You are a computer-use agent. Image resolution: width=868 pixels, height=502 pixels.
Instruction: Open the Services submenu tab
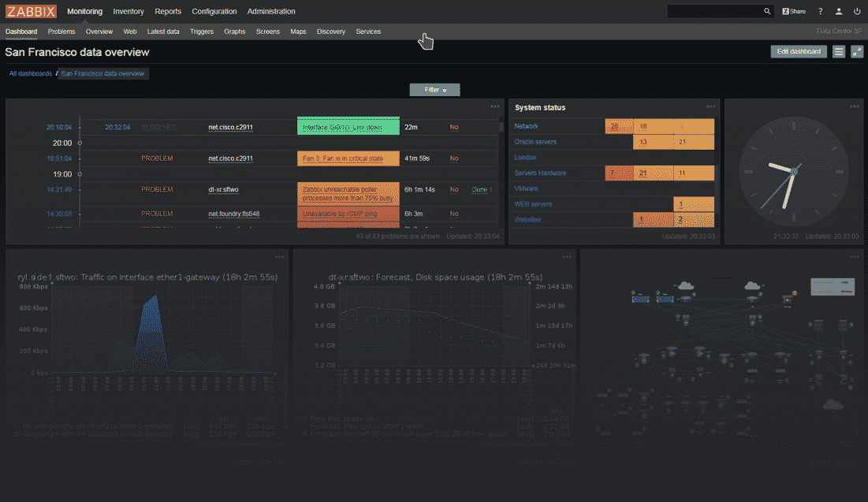(x=368, y=32)
